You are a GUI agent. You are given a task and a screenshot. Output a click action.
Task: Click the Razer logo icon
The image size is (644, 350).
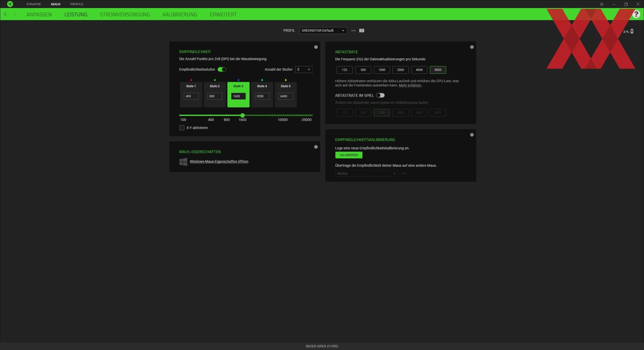10,4
